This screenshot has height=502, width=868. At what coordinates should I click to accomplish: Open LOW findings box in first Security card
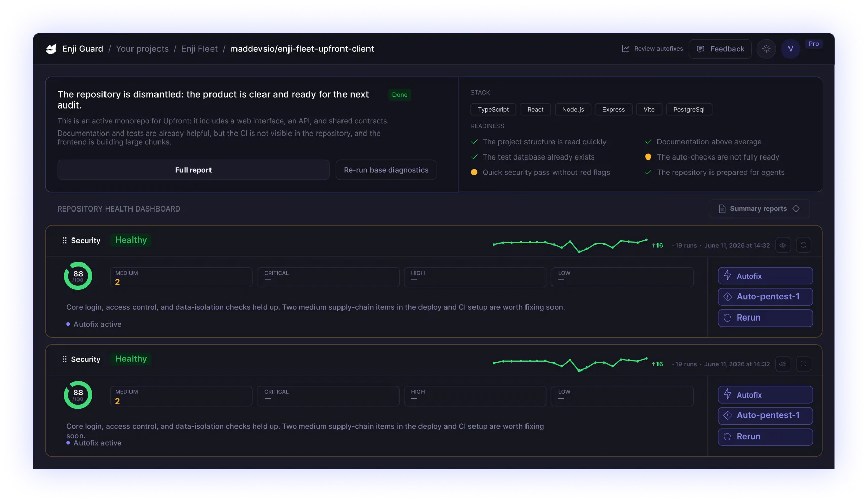(x=622, y=277)
